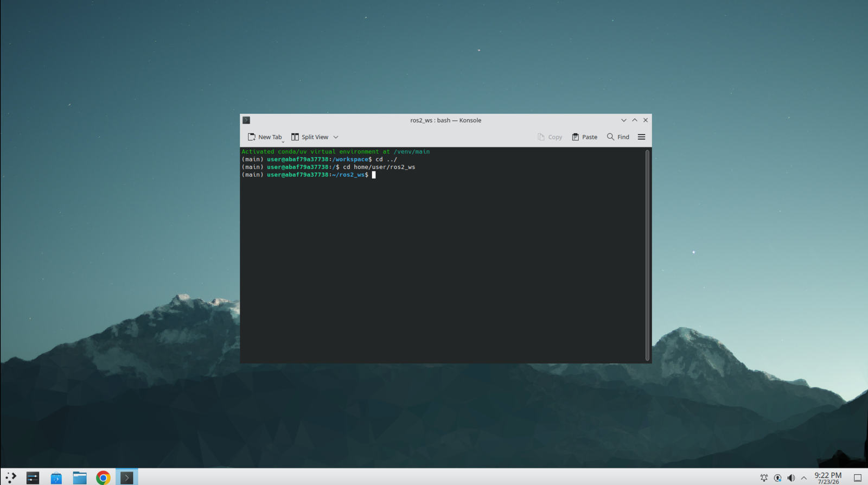Open the Konsole hamburger menu

tap(641, 137)
